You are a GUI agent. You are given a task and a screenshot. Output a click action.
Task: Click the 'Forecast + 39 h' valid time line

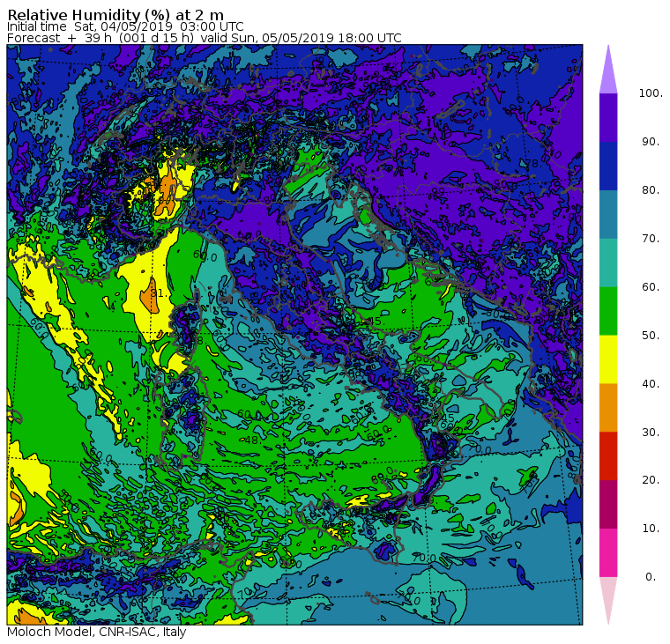pos(205,38)
